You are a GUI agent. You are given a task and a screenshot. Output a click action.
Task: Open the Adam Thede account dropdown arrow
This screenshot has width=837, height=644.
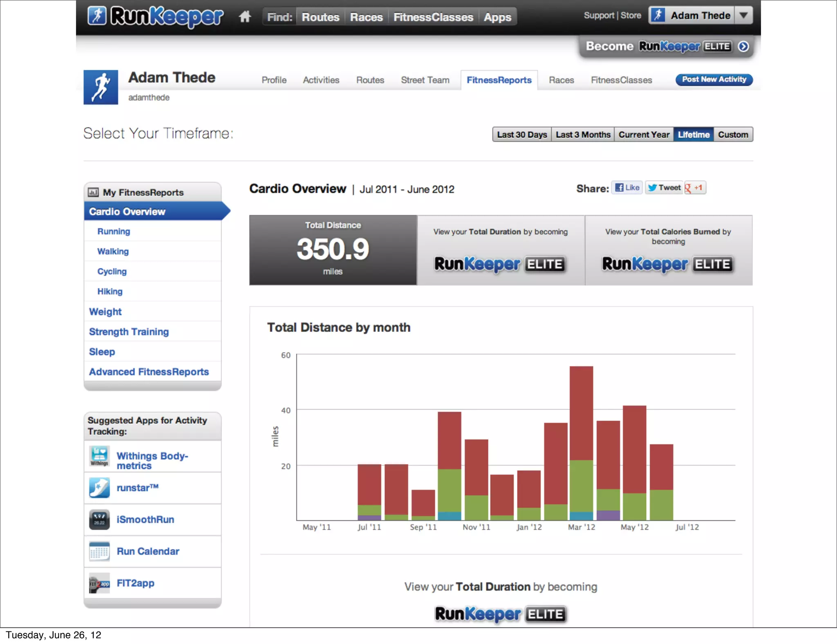pyautogui.click(x=743, y=16)
